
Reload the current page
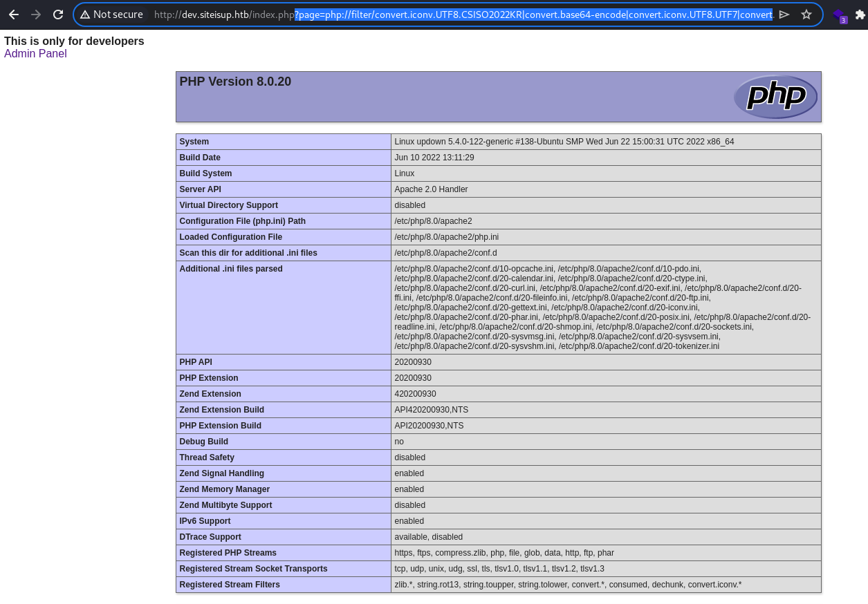(x=58, y=15)
